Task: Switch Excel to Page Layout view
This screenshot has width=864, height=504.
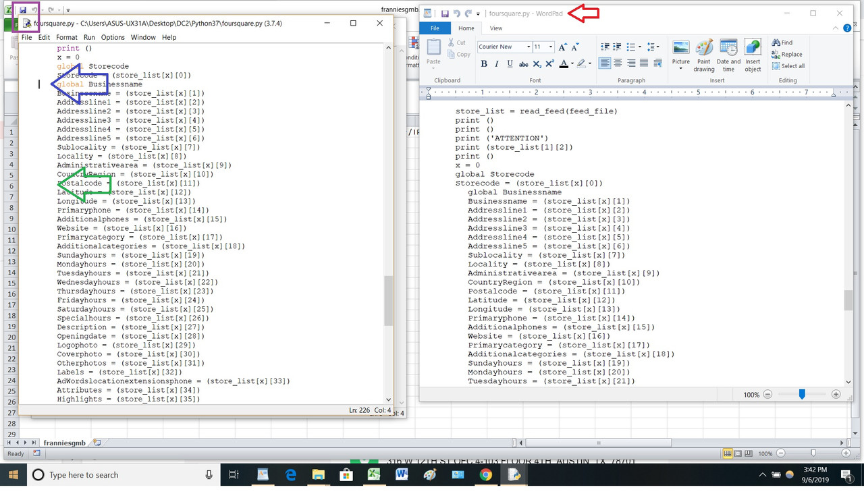Action: (x=737, y=453)
